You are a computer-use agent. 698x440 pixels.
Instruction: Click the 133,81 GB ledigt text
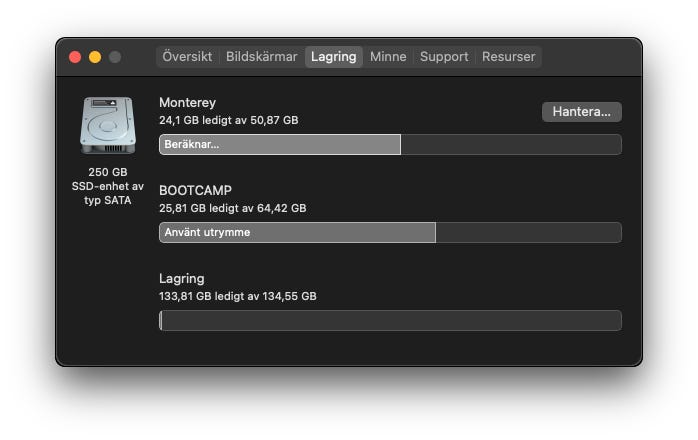coord(237,296)
